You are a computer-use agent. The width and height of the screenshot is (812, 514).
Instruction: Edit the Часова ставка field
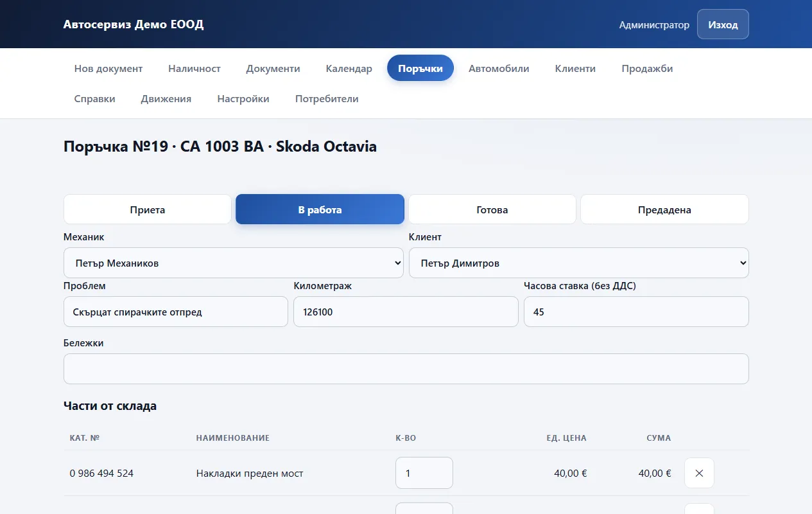636,312
